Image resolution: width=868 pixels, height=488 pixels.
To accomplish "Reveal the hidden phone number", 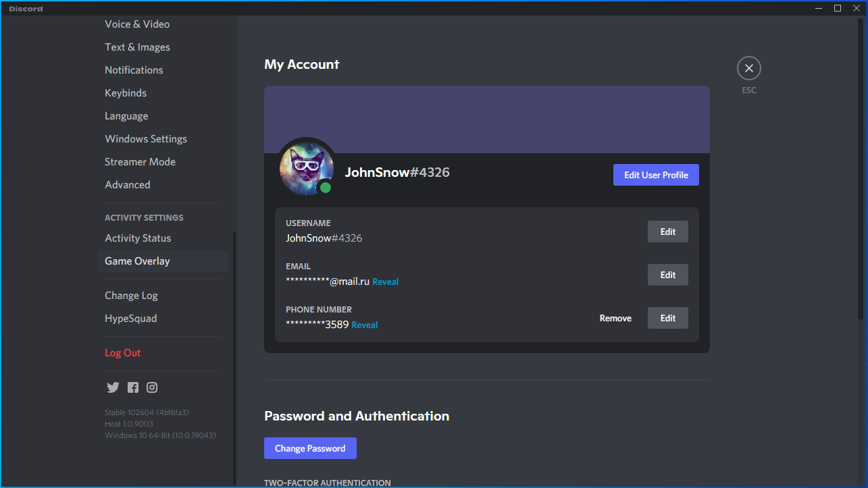I will pyautogui.click(x=365, y=325).
